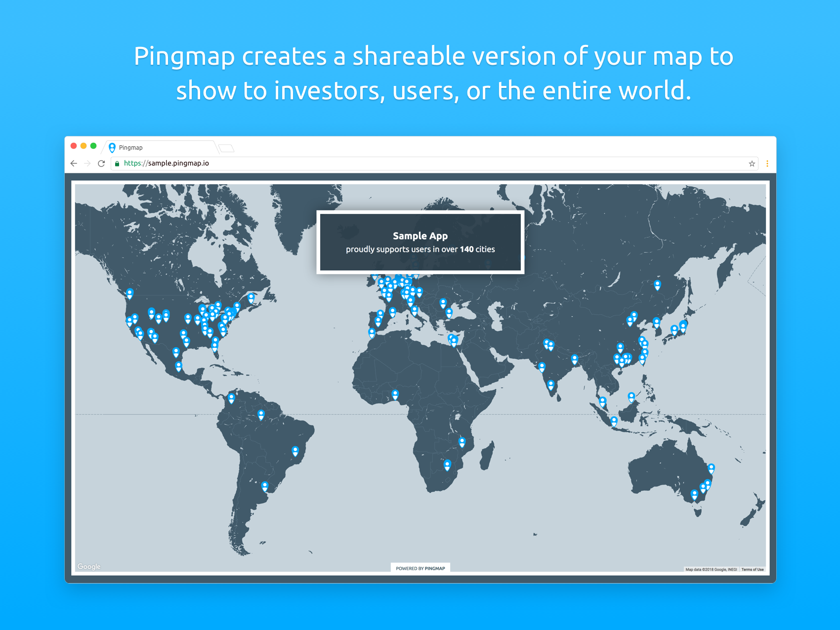
Task: Click the pin on Brazil's east coast
Action: click(x=295, y=451)
